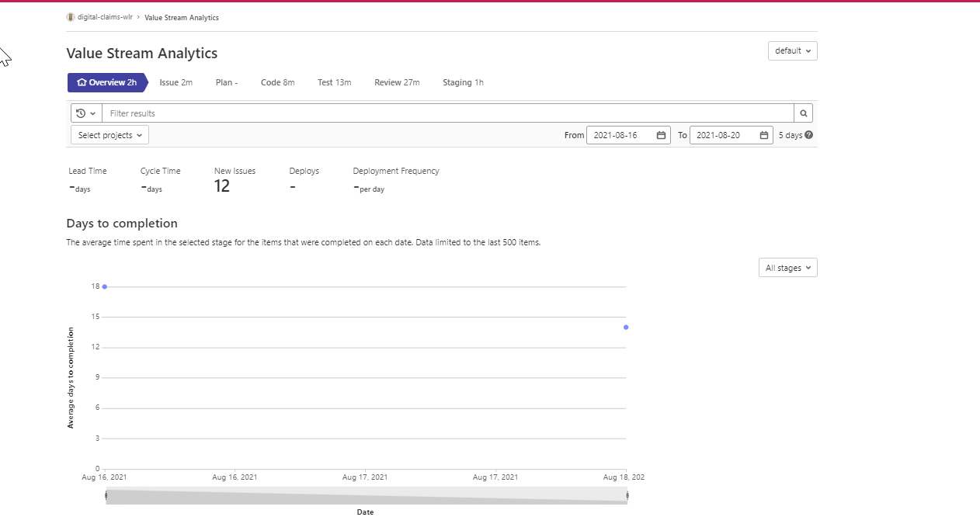Click the left handle of the chart range slider
This screenshot has height=517, width=980.
click(x=106, y=495)
